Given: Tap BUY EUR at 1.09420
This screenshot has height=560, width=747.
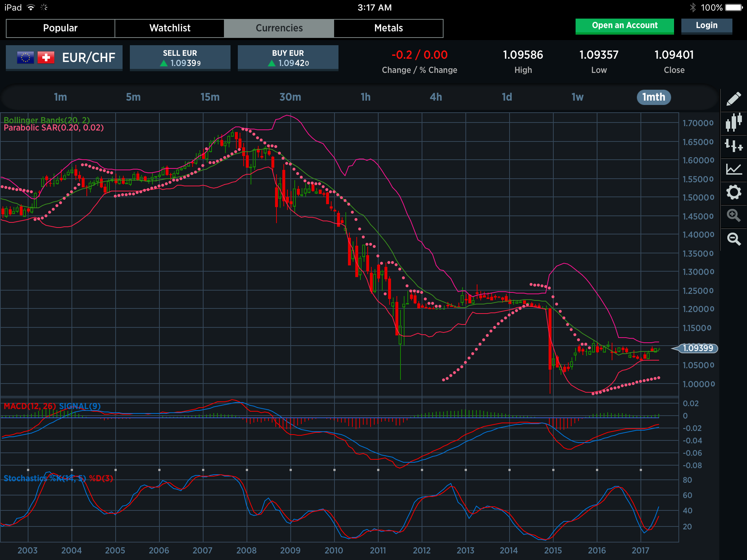Looking at the screenshot, I should click(x=288, y=58).
